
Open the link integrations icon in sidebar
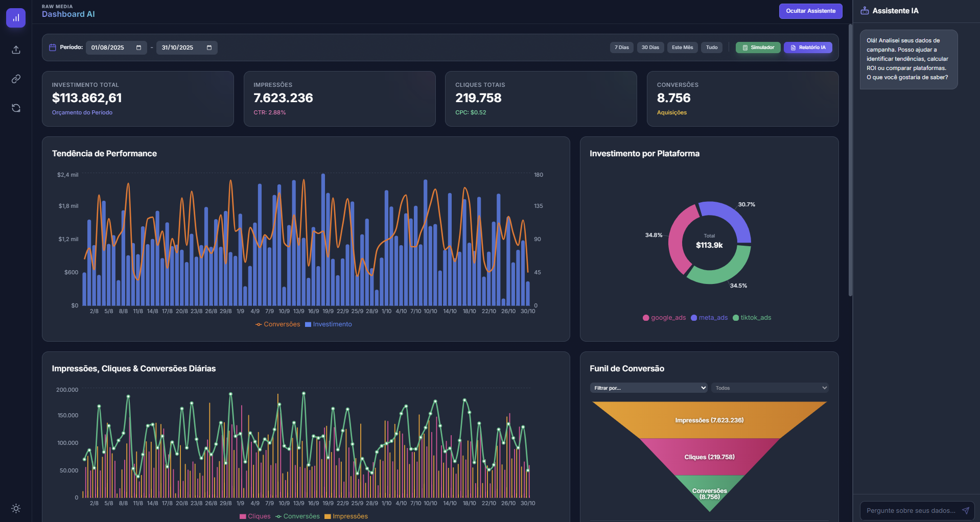pyautogui.click(x=16, y=79)
